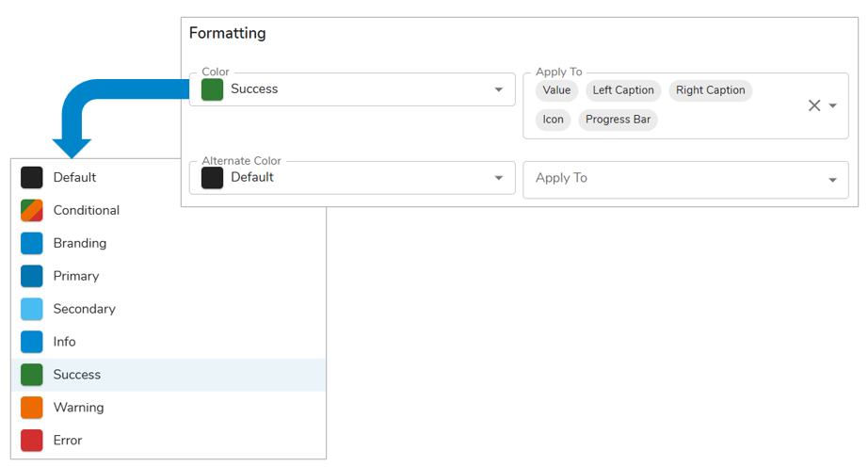This screenshot has height=467, width=868.
Task: Select the Secondary light-blue swatch icon
Action: click(x=32, y=309)
